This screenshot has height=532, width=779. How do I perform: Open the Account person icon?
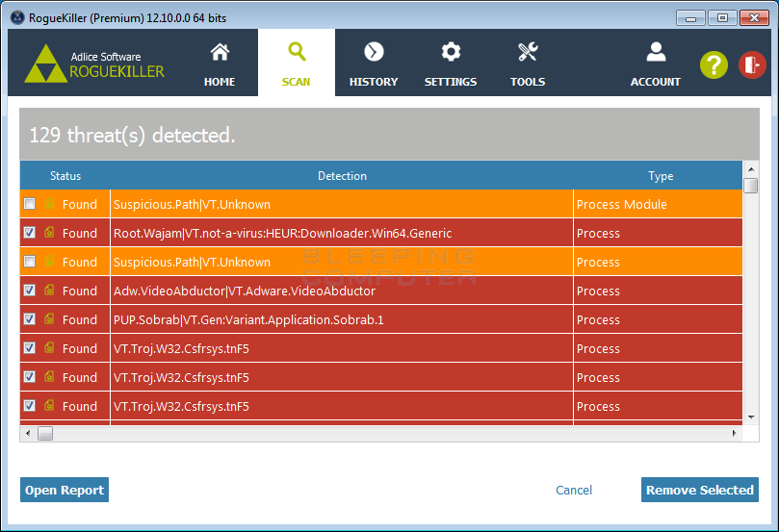coord(656,52)
